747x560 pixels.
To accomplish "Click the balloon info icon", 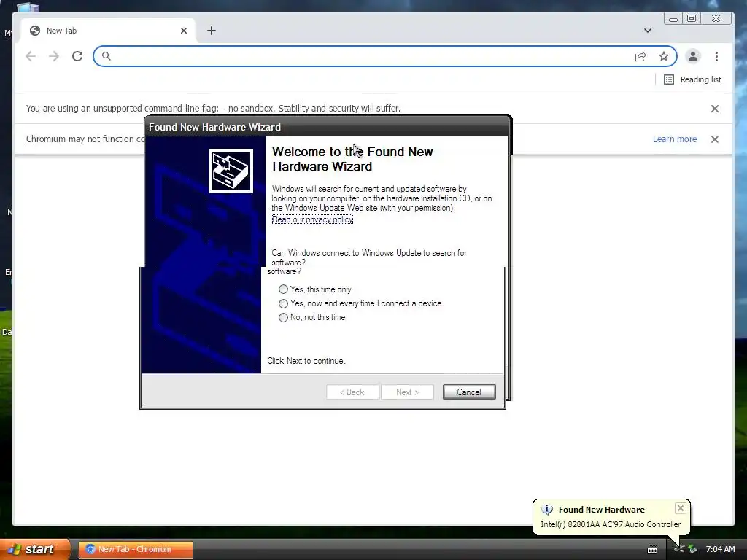I will [x=547, y=510].
